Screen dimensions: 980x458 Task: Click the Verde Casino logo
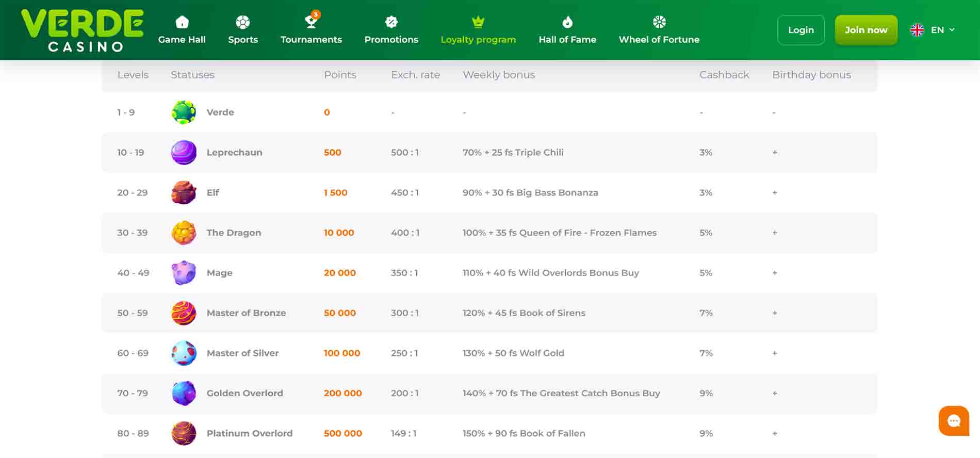pyautogui.click(x=83, y=30)
